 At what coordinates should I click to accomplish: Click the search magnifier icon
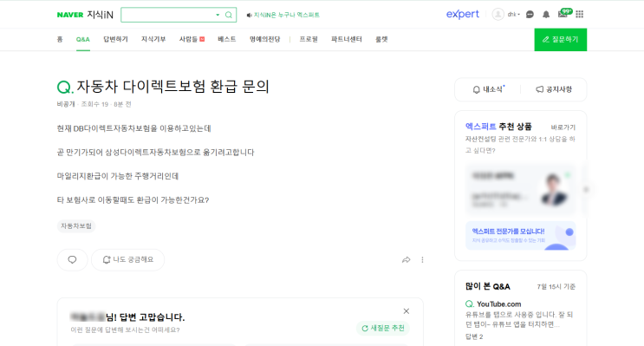[229, 15]
